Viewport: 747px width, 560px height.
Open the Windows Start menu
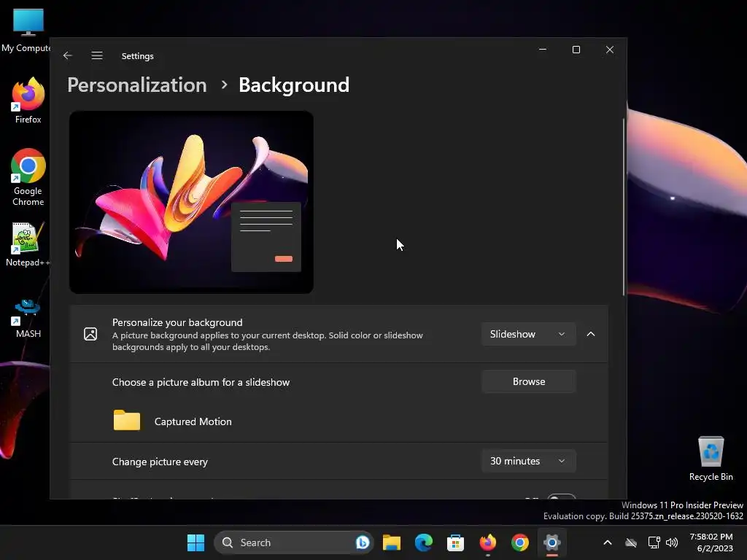[x=196, y=542]
